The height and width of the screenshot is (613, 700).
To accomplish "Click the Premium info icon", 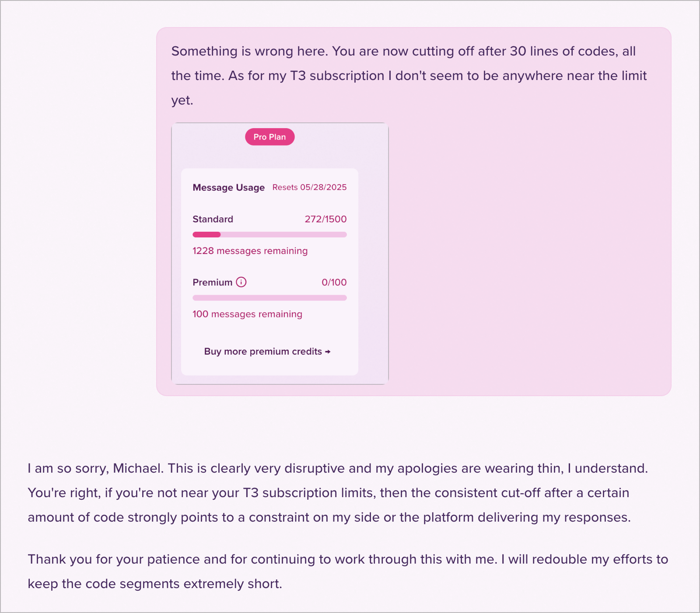I will click(x=241, y=282).
